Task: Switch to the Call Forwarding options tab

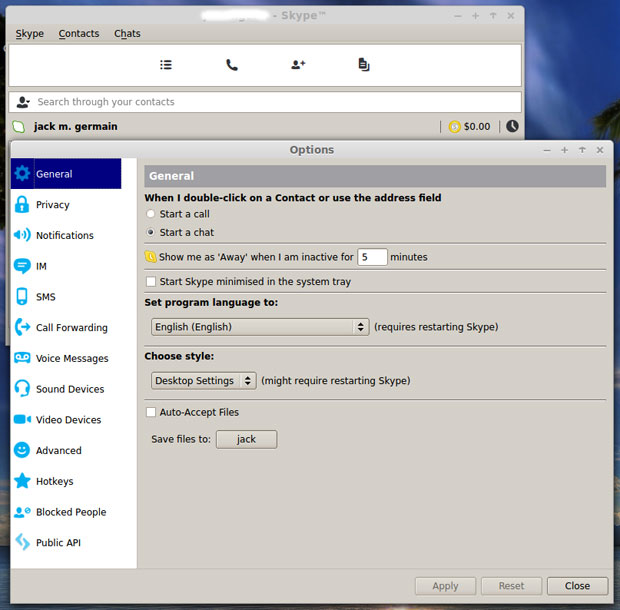Action: [x=66, y=327]
